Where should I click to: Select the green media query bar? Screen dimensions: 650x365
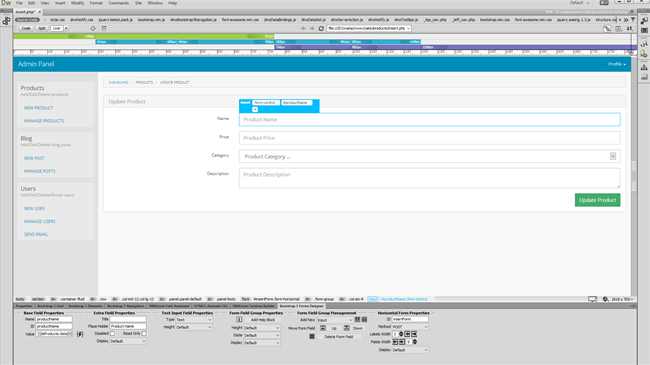143,36
